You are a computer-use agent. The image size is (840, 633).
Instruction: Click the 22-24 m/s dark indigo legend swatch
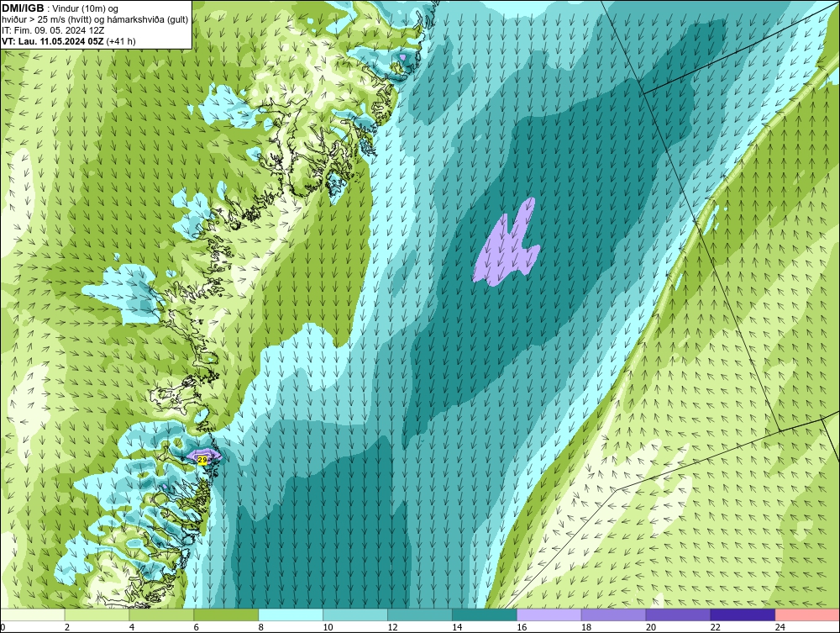743,615
